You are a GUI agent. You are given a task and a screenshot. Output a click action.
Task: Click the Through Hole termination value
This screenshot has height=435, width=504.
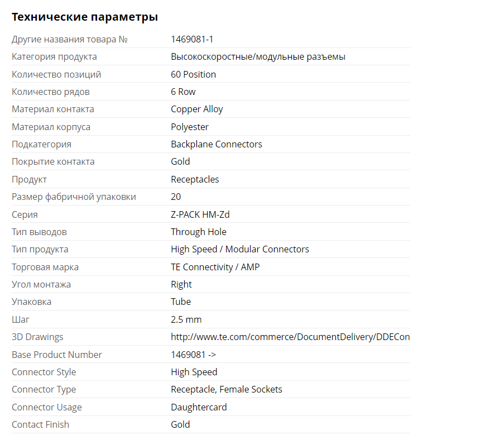point(198,232)
